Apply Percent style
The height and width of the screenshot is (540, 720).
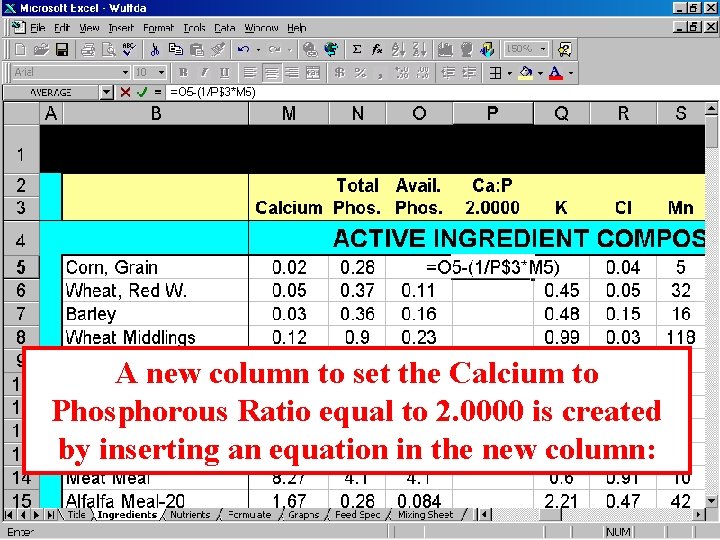coord(361,73)
